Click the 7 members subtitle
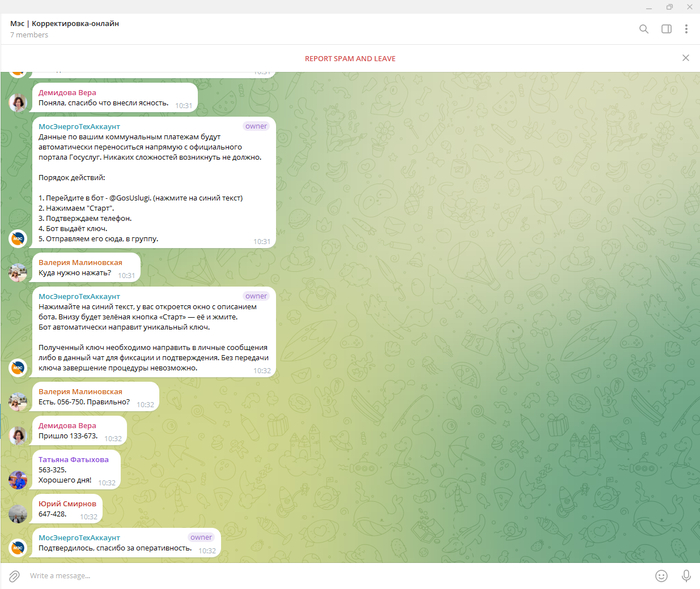Viewport: 700px width, 589px height. click(x=29, y=35)
